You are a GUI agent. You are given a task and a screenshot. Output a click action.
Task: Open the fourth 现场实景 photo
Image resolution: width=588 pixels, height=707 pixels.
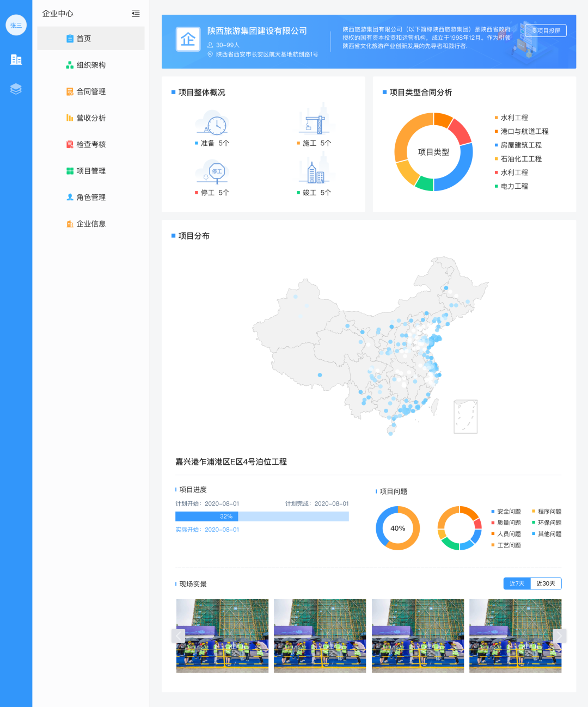point(515,636)
